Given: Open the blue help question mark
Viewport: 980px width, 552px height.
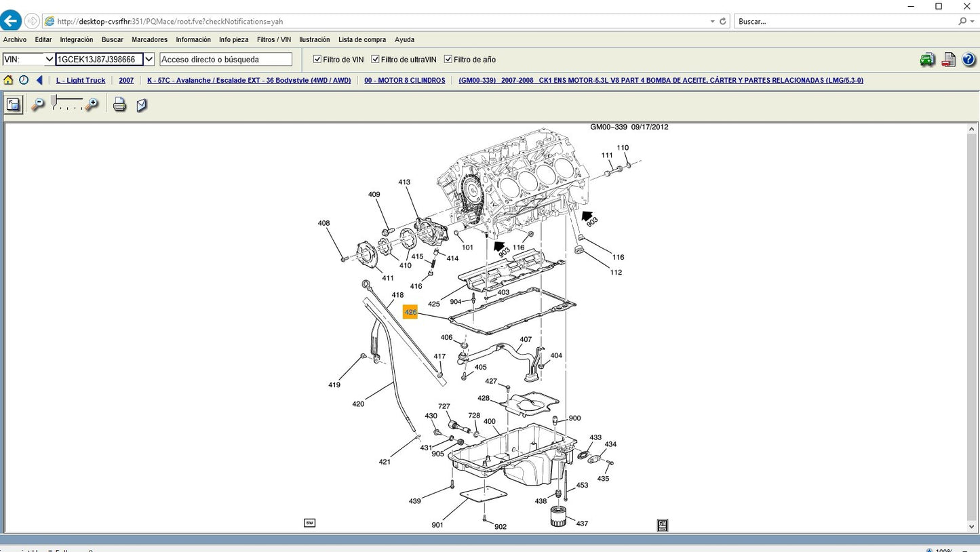Looking at the screenshot, I should click(x=969, y=60).
